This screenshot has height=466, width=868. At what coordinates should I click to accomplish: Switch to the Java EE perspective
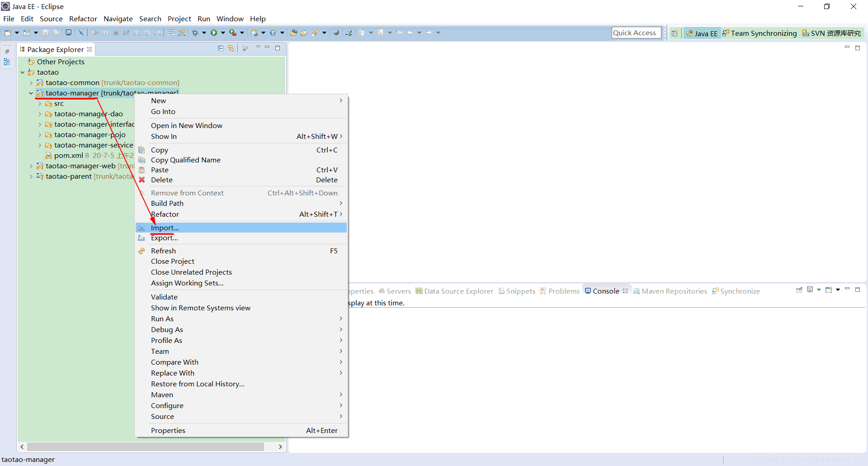(x=702, y=33)
